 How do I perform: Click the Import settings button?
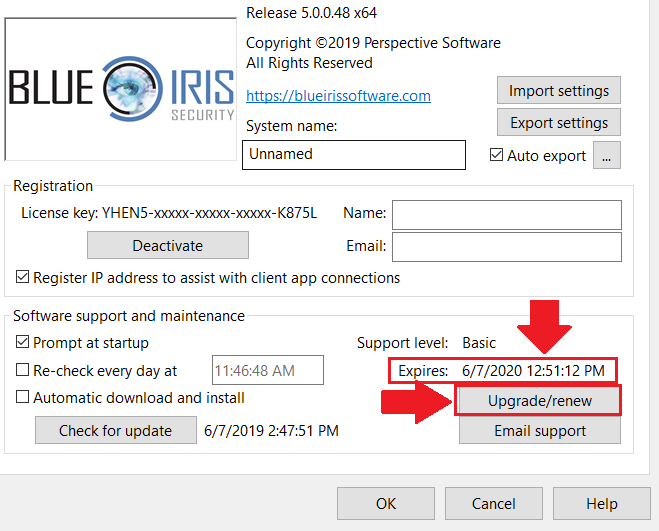[559, 90]
